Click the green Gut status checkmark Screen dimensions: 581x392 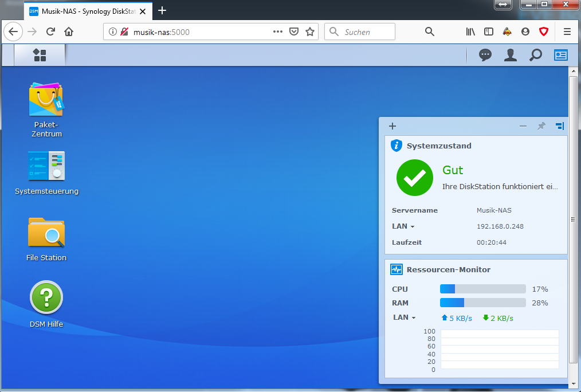click(415, 178)
